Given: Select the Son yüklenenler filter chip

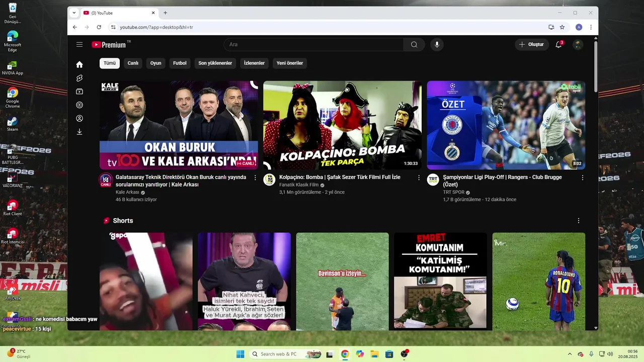Looking at the screenshot, I should pos(215,63).
